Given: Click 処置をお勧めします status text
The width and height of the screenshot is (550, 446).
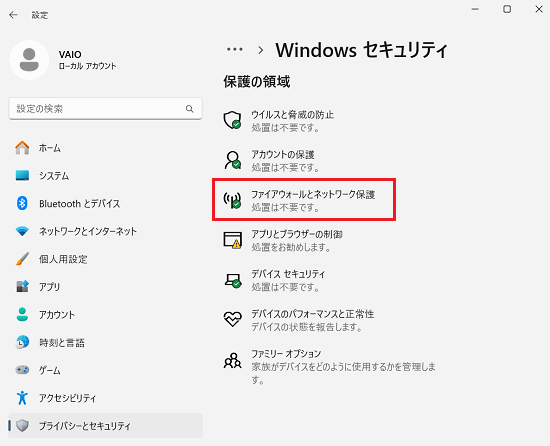Looking at the screenshot, I should click(291, 247).
